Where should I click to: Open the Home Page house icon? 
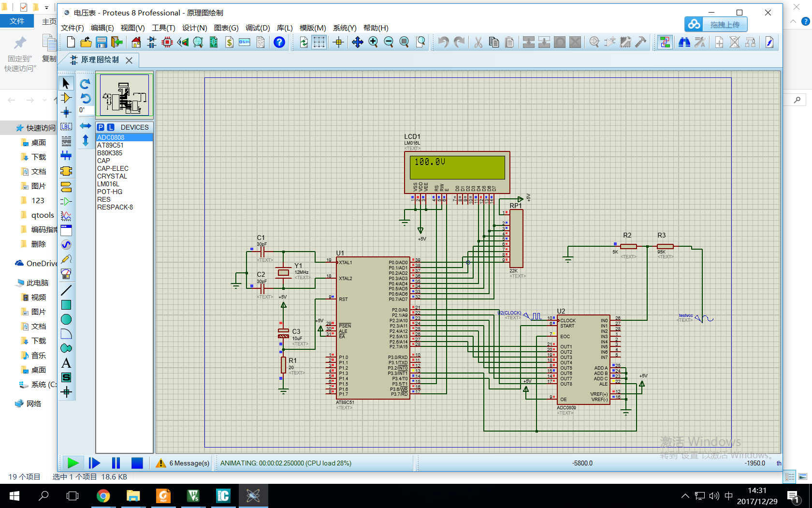click(136, 43)
